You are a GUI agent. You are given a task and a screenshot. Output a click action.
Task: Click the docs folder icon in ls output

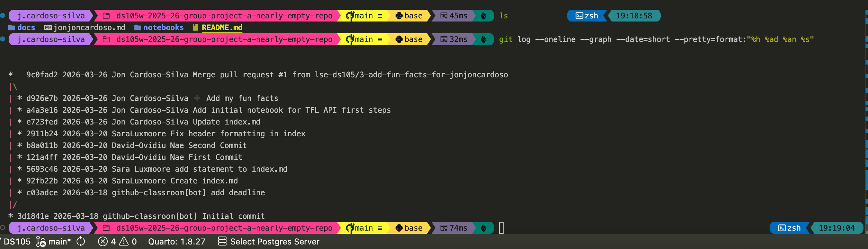coord(12,27)
